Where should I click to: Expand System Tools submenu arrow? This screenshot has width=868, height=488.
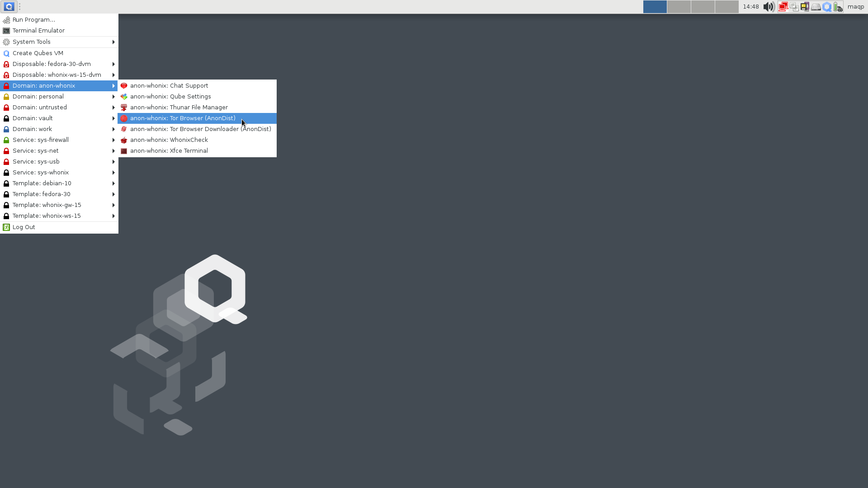(x=113, y=42)
